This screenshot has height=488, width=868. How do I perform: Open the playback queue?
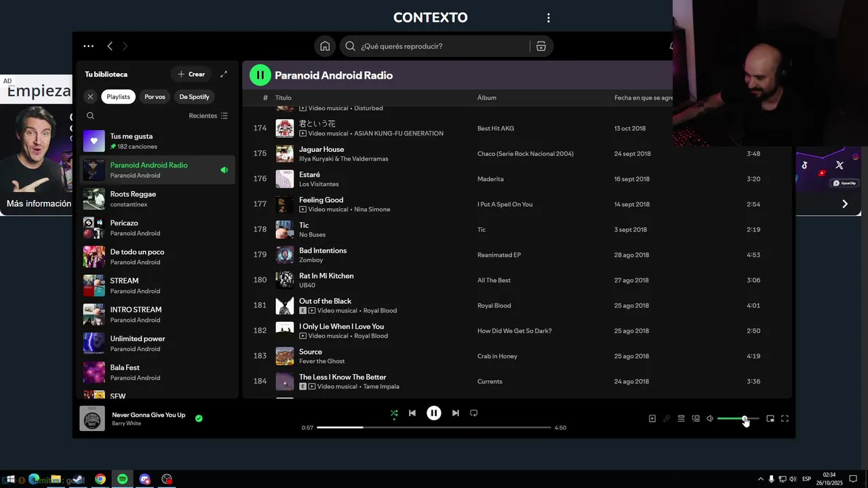click(682, 419)
